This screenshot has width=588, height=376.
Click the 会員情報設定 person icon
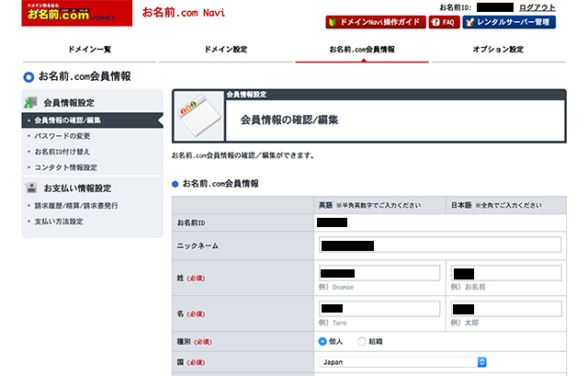click(31, 102)
